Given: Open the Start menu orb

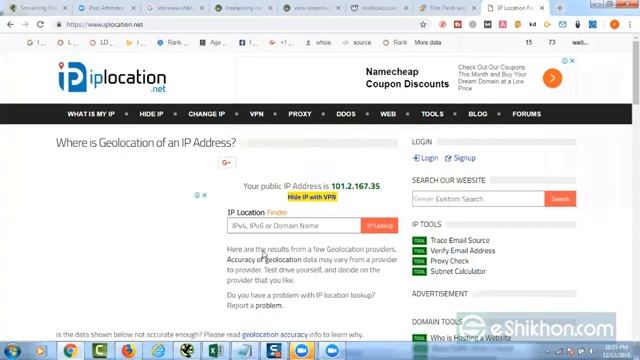Looking at the screenshot, I should [x=12, y=351].
